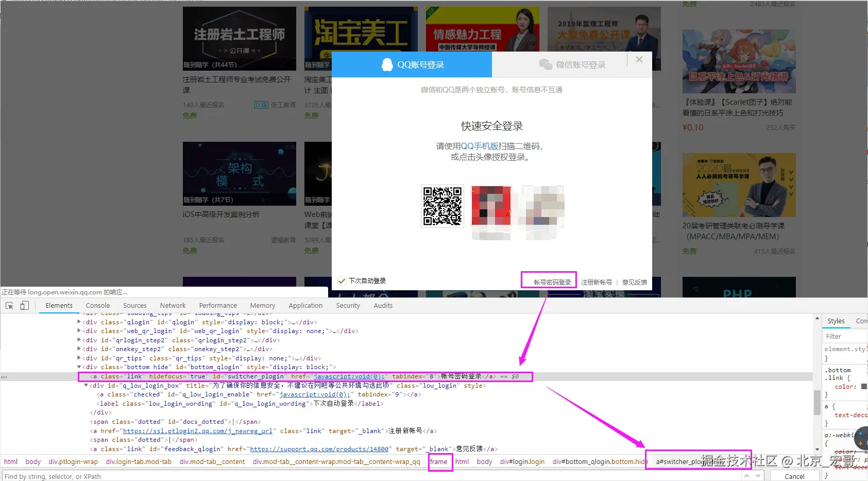Click the 帐号密码登录 link
Viewport: 868px width, 481px height.
pyautogui.click(x=552, y=283)
